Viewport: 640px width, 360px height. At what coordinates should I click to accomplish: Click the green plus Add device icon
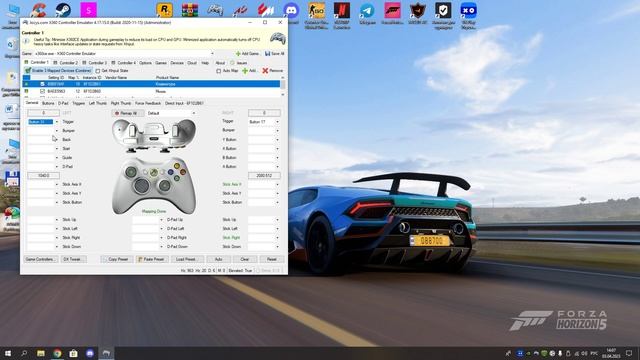tap(245, 71)
